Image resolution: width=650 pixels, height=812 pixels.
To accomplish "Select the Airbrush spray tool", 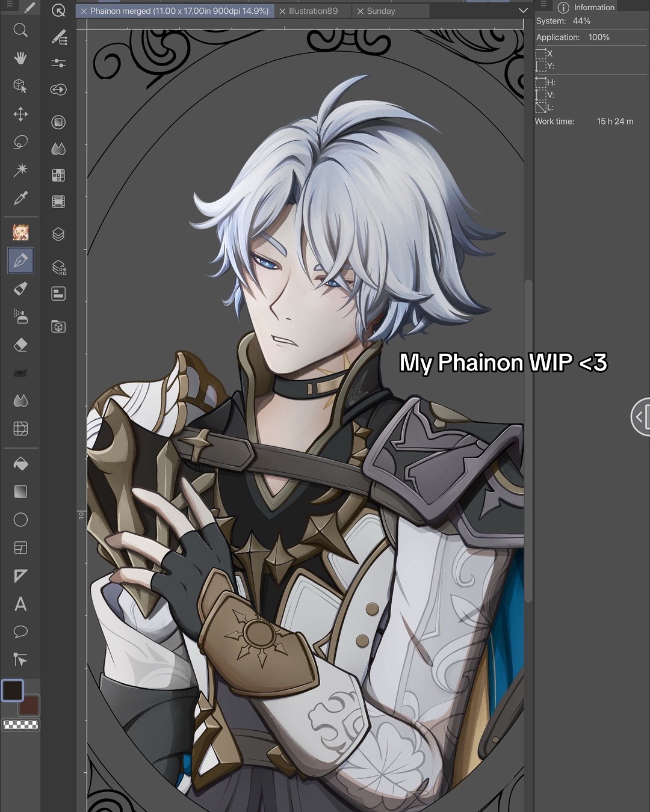I will click(x=20, y=316).
